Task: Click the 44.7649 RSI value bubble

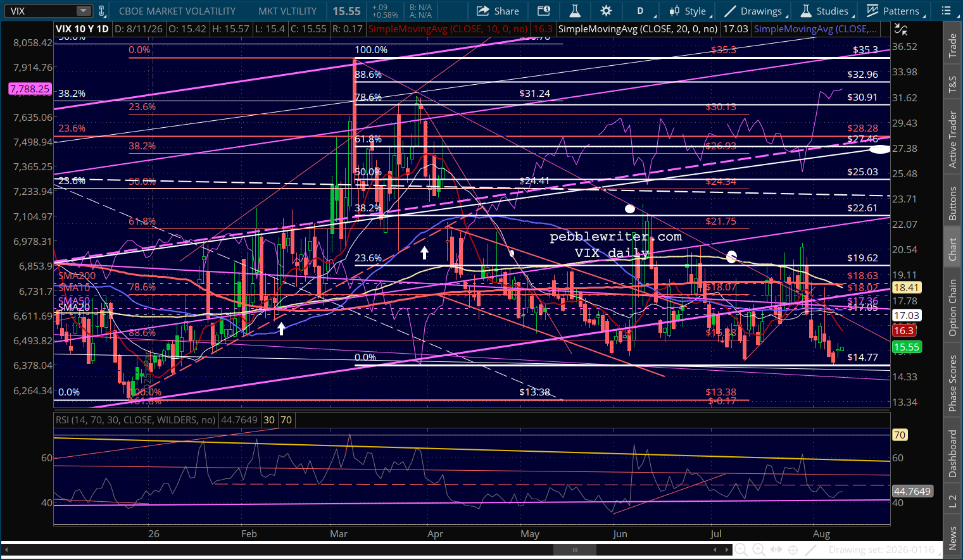Action: click(x=912, y=492)
